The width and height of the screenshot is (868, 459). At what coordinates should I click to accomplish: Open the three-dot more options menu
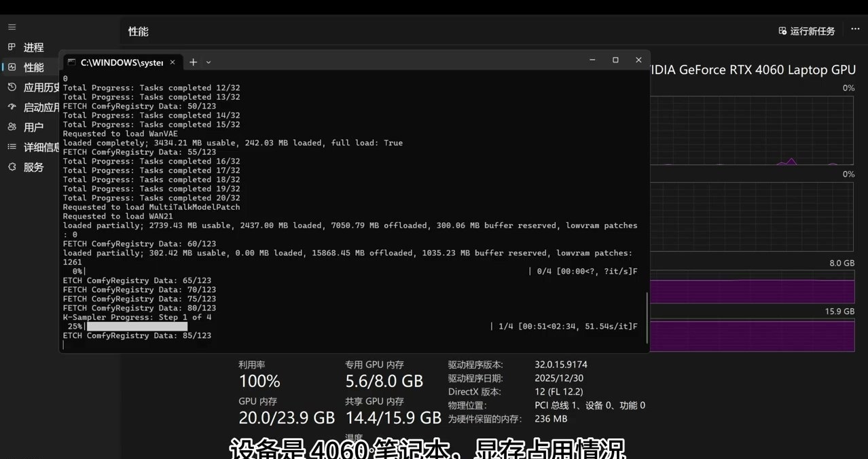pyautogui.click(x=855, y=29)
